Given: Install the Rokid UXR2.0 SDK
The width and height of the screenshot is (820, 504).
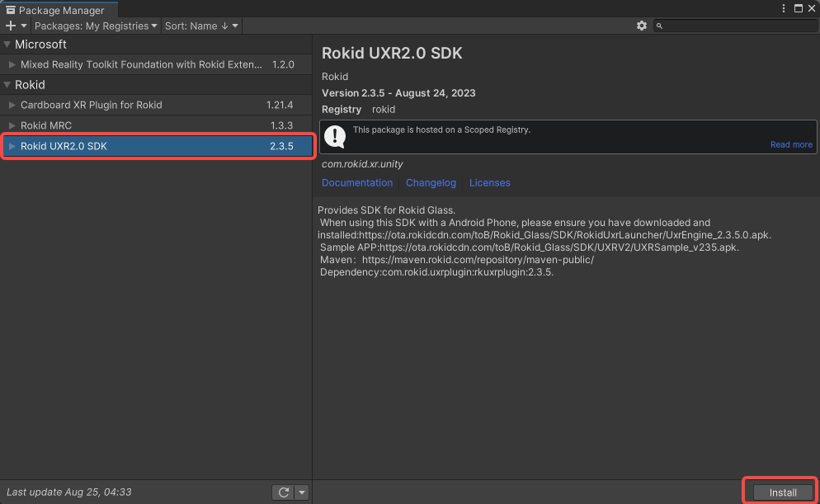Looking at the screenshot, I should (780, 492).
